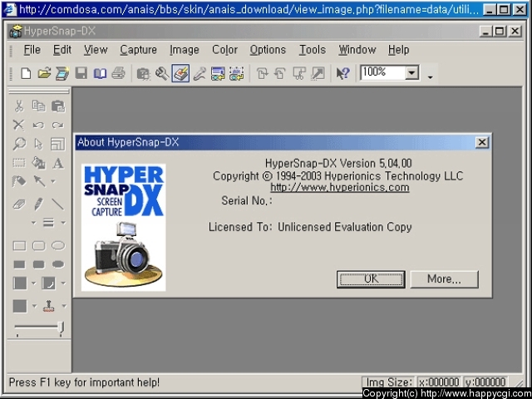Screen dimensions: 532x399
Task: Open the background color dropdown arrow
Action: pyautogui.click(x=63, y=283)
